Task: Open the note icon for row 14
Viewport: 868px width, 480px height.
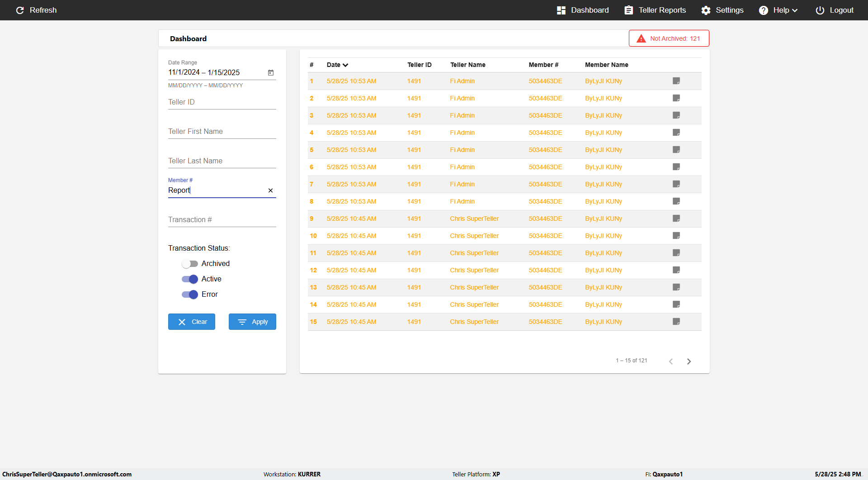Action: click(x=676, y=304)
